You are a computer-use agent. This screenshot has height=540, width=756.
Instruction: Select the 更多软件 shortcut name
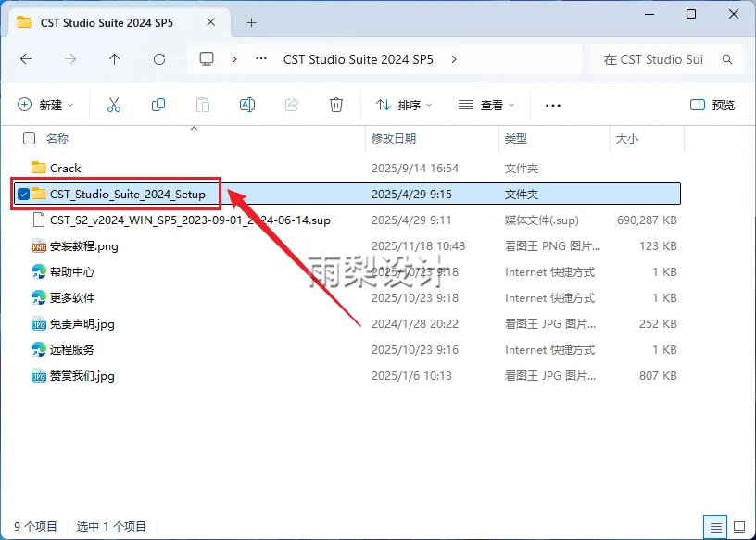point(72,298)
